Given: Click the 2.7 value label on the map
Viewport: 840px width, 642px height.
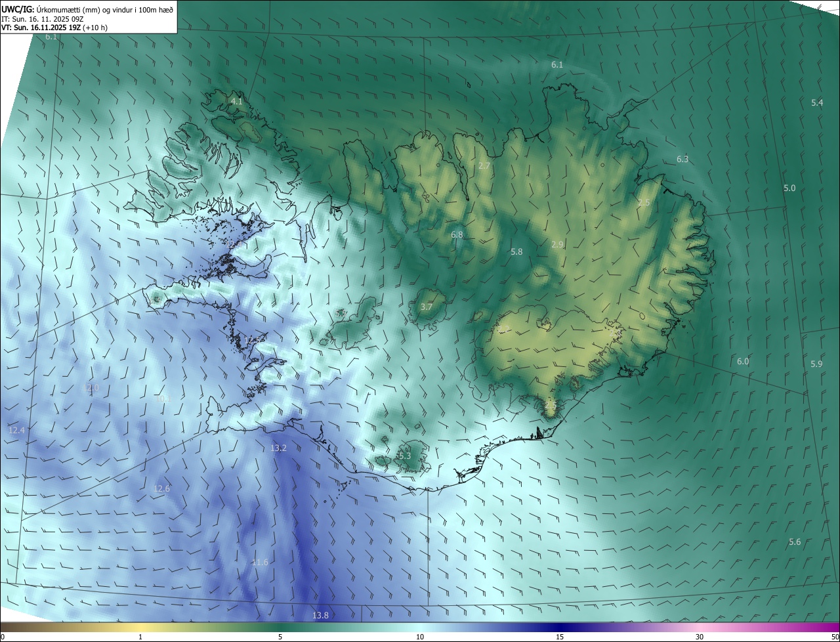Looking at the screenshot, I should pos(484,165).
